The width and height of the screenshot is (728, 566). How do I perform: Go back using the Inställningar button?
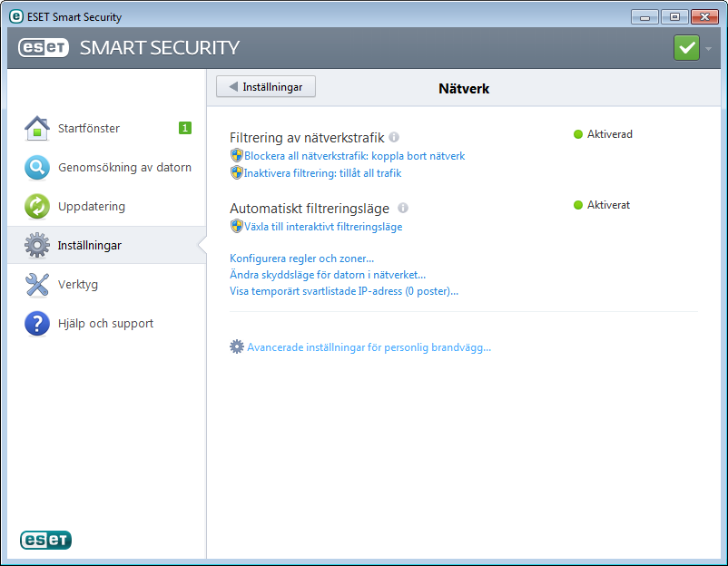pos(266,87)
